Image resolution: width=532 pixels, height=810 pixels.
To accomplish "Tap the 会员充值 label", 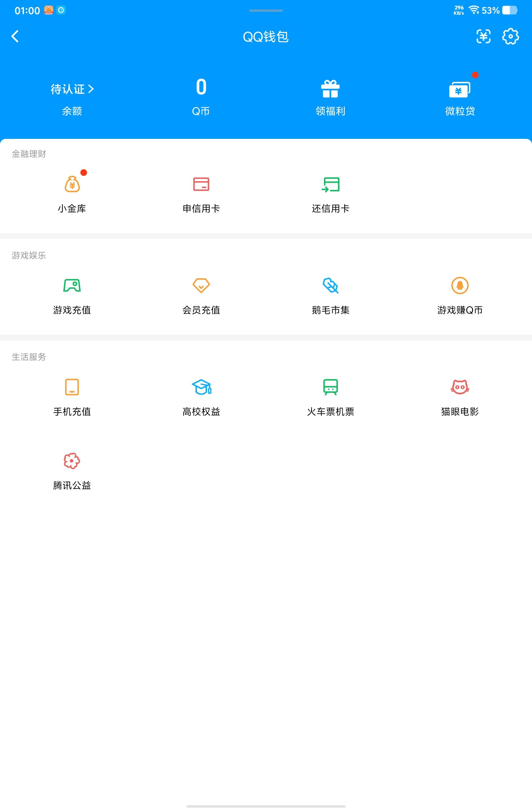I will coord(201,310).
